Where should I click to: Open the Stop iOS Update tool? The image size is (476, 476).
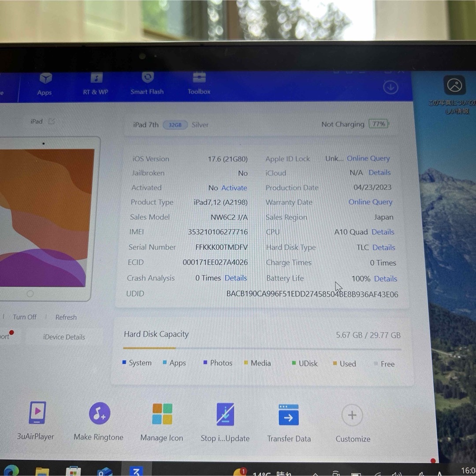click(x=225, y=423)
